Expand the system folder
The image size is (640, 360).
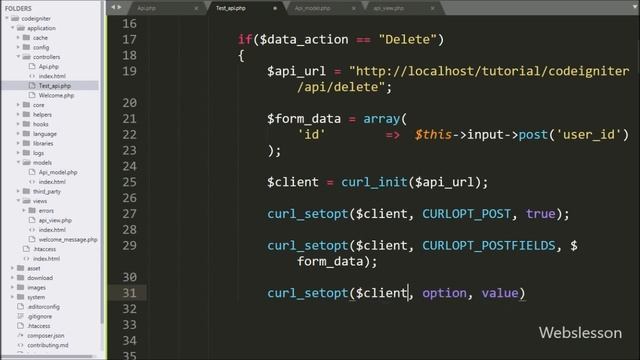(12, 297)
